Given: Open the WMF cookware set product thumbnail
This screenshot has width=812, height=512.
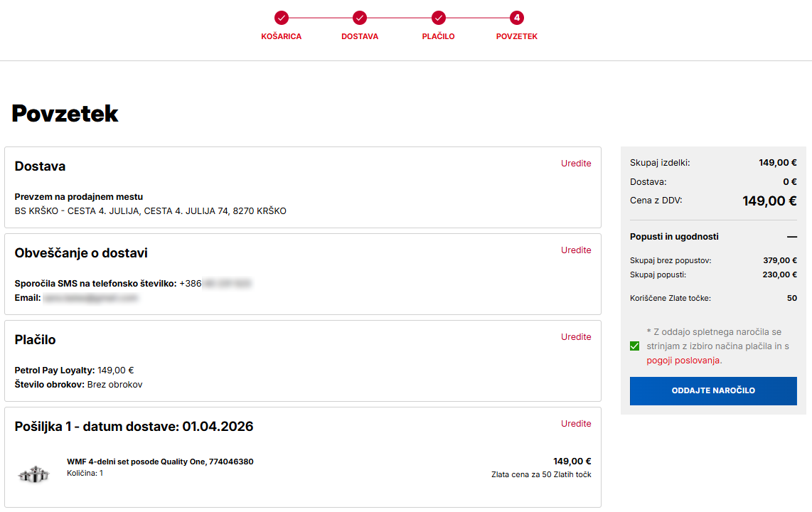Looking at the screenshot, I should [33, 474].
